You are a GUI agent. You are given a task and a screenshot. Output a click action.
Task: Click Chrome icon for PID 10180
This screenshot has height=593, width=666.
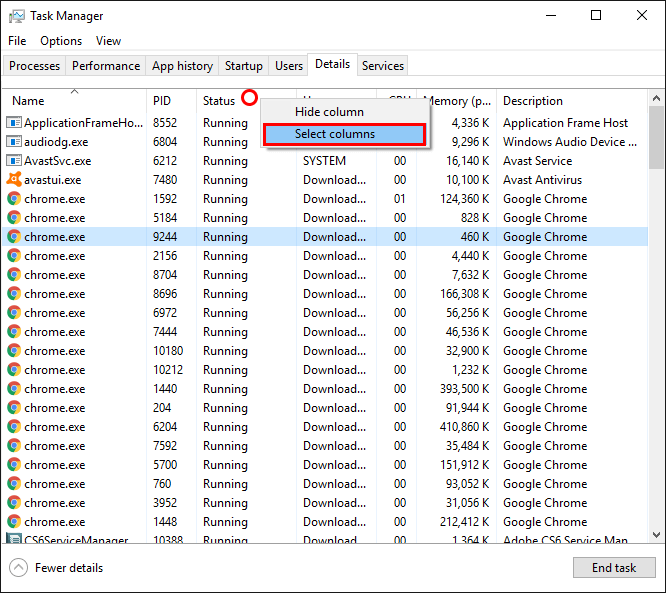coord(14,350)
